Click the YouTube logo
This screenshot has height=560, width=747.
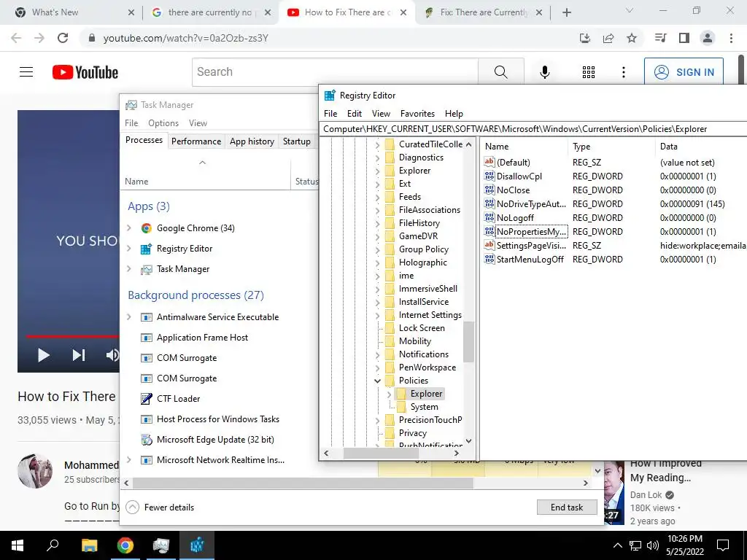[85, 72]
